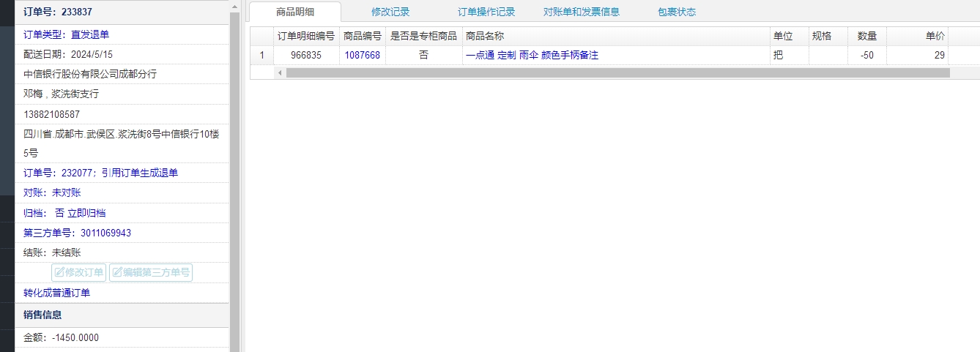Screen dimensions: 980x352
Task: Click the phone number 13882108587
Action: click(x=51, y=114)
